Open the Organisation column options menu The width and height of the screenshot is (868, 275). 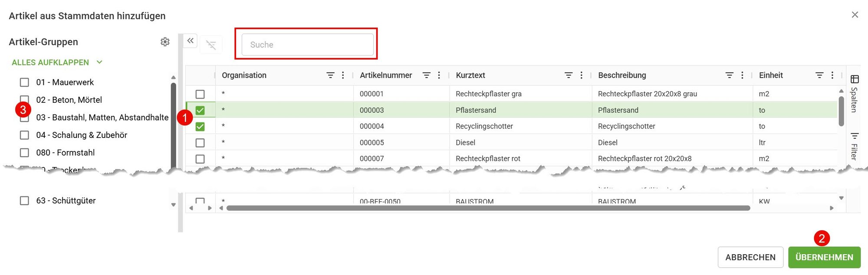(x=343, y=75)
